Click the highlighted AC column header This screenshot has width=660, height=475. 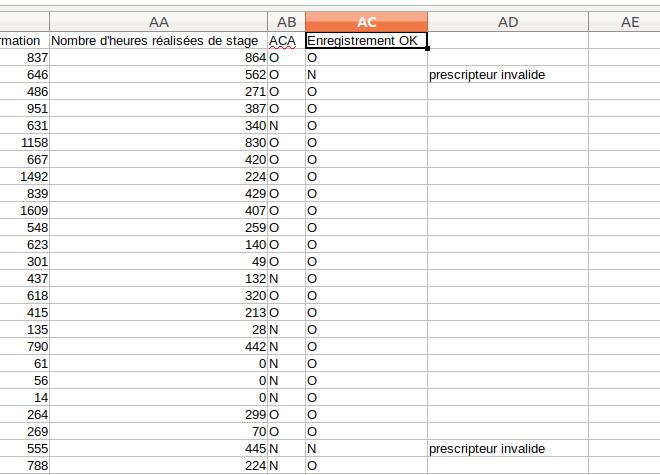tap(366, 22)
